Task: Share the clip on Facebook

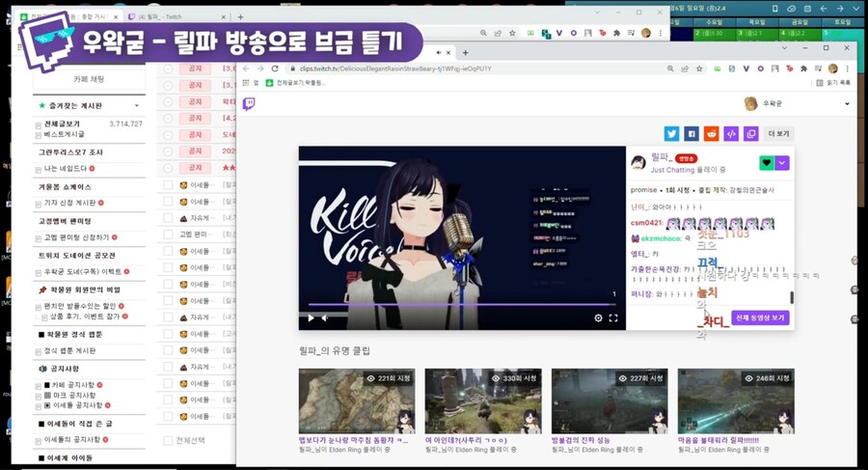Action: (692, 133)
